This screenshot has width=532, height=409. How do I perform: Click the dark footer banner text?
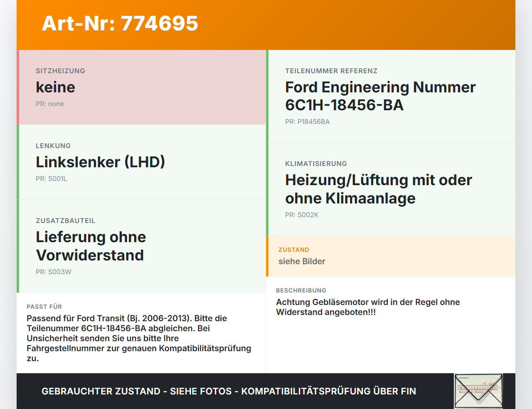coord(229,391)
